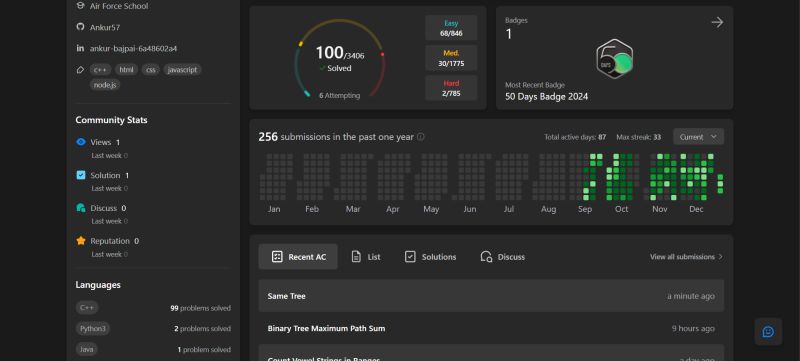
Task: Click the school graduation cap icon
Action: point(80,6)
